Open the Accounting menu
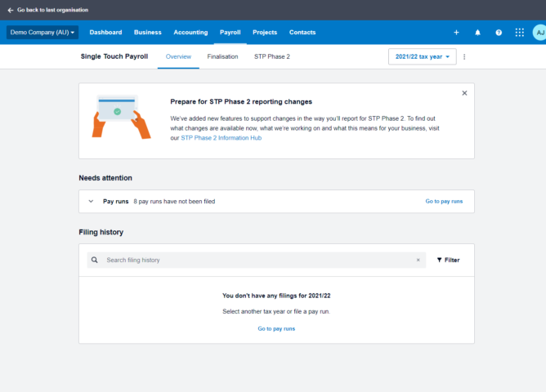Image resolution: width=546 pixels, height=392 pixels. (190, 33)
